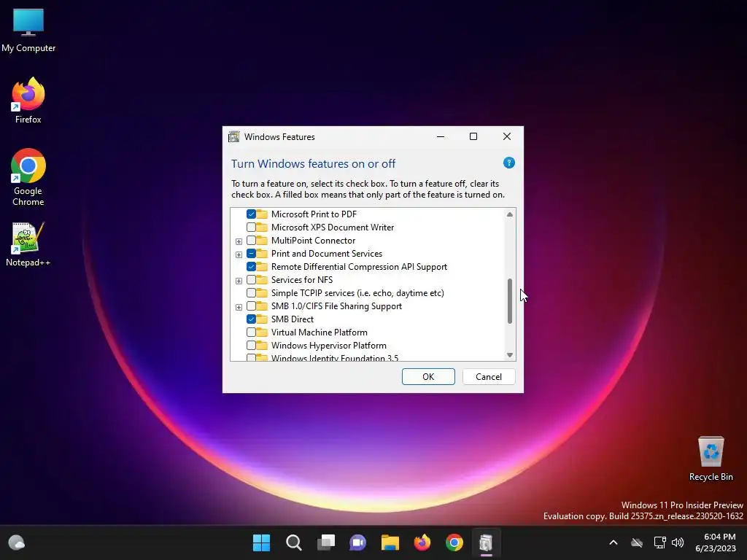Image resolution: width=747 pixels, height=560 pixels.
Task: Launch Chrome from the taskbar
Action: [x=454, y=542]
